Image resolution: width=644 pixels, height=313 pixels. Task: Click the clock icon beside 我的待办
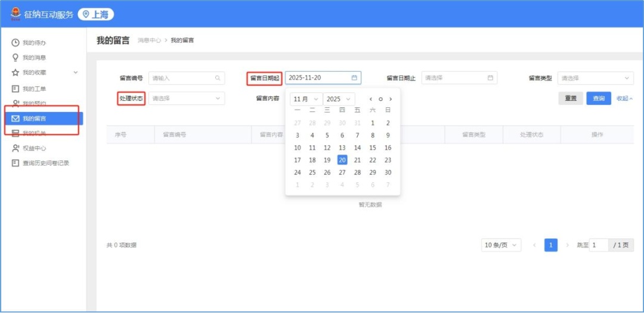(x=16, y=43)
